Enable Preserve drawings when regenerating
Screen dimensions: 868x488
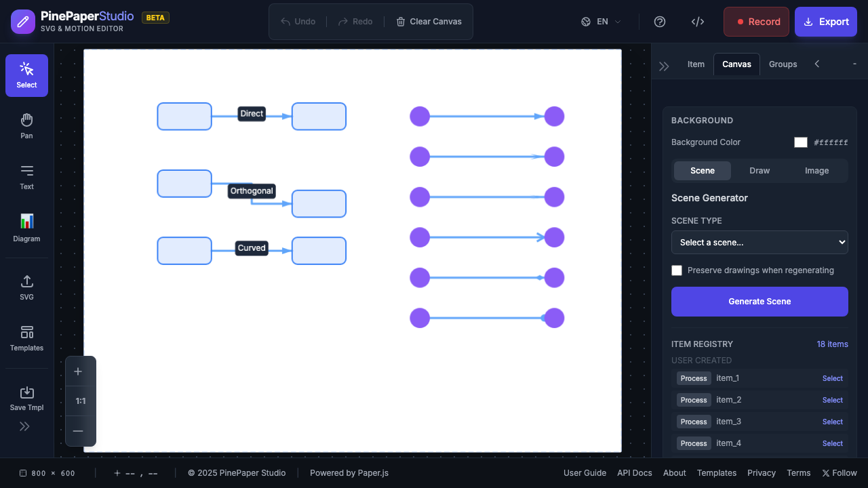coord(677,270)
